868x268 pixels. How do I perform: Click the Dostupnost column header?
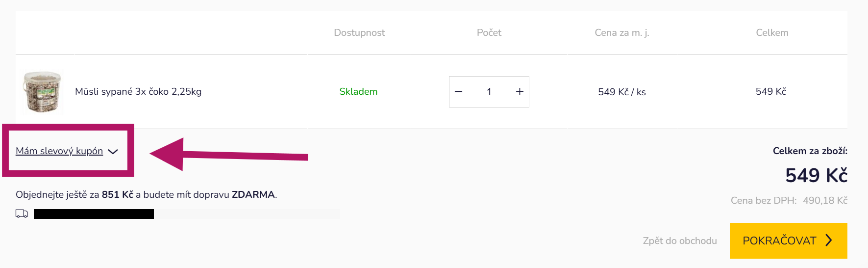(359, 33)
